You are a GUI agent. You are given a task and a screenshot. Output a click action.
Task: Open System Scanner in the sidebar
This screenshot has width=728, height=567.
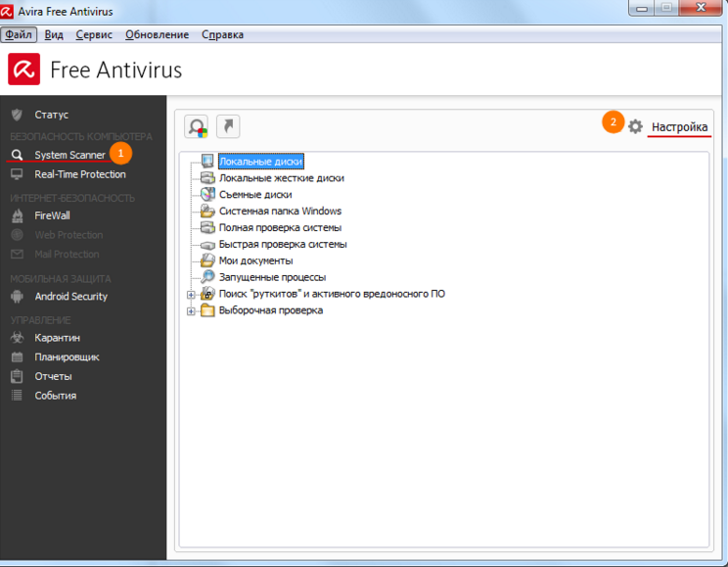pos(69,155)
